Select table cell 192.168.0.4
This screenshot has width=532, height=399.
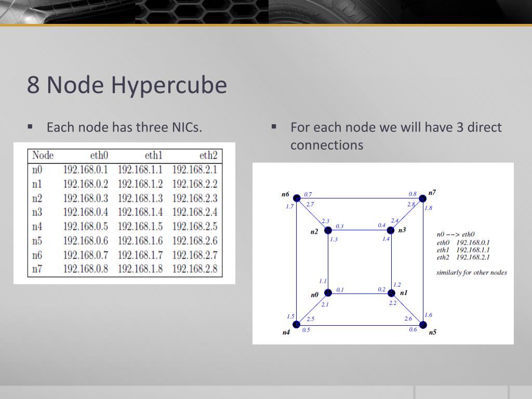click(x=86, y=212)
